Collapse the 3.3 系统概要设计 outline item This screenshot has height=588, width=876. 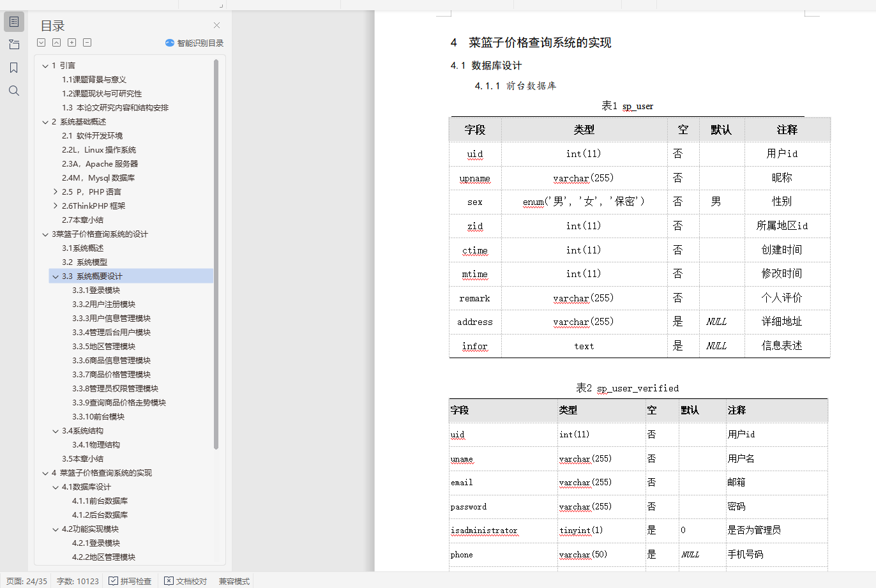(56, 276)
